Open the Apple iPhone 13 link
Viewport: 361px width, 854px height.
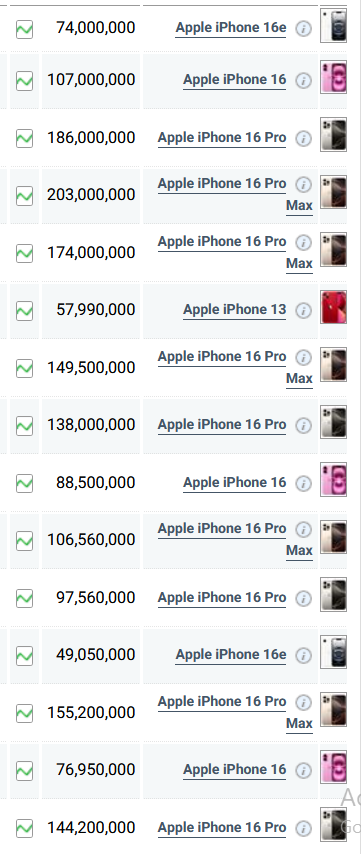tap(235, 310)
